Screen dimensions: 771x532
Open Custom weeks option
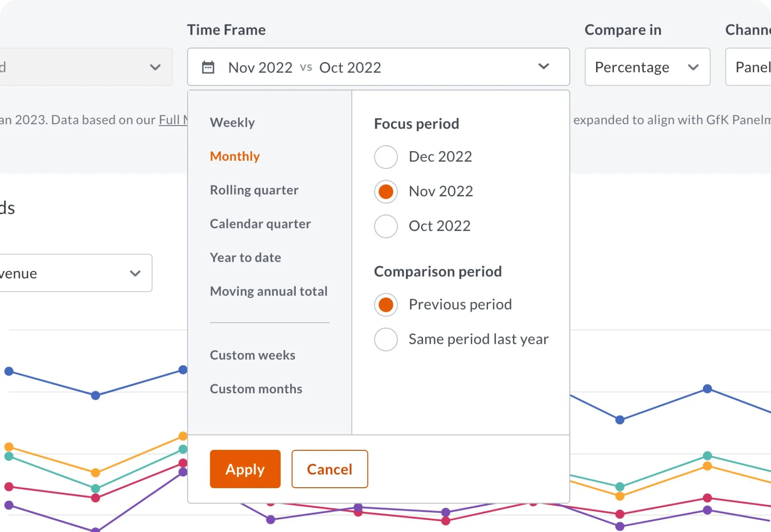[252, 355]
